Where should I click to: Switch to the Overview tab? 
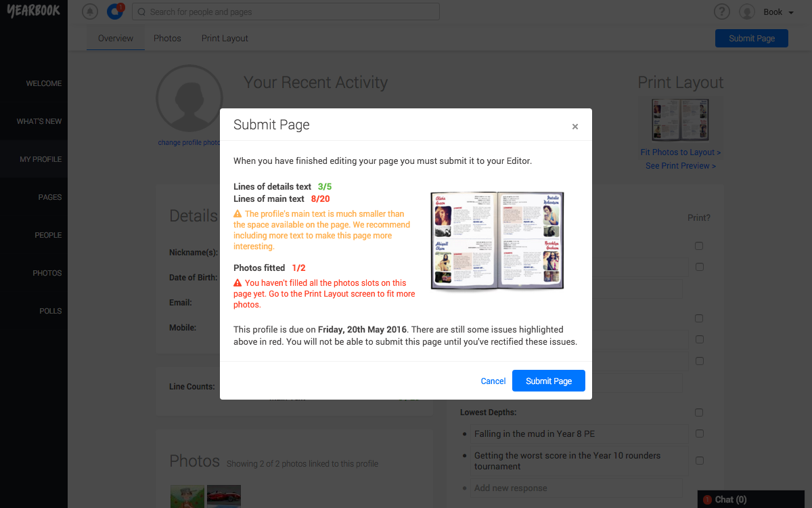(x=116, y=38)
